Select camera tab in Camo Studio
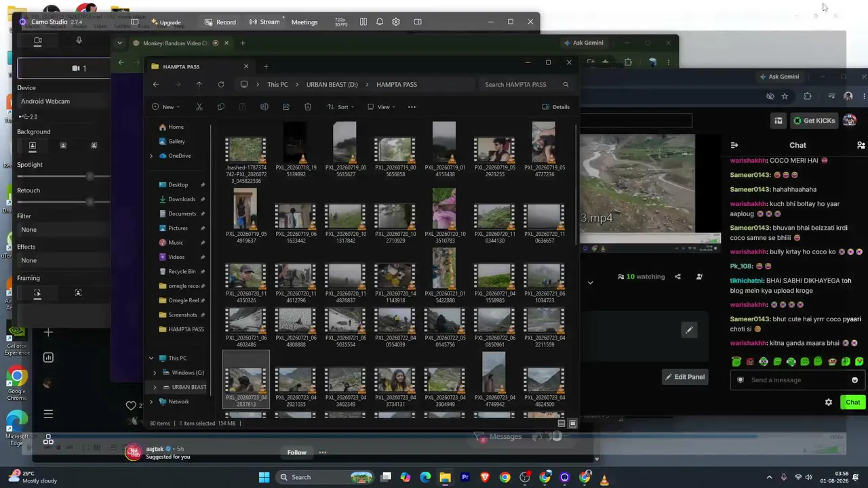Image resolution: width=868 pixels, height=488 pixels. pos(38,41)
